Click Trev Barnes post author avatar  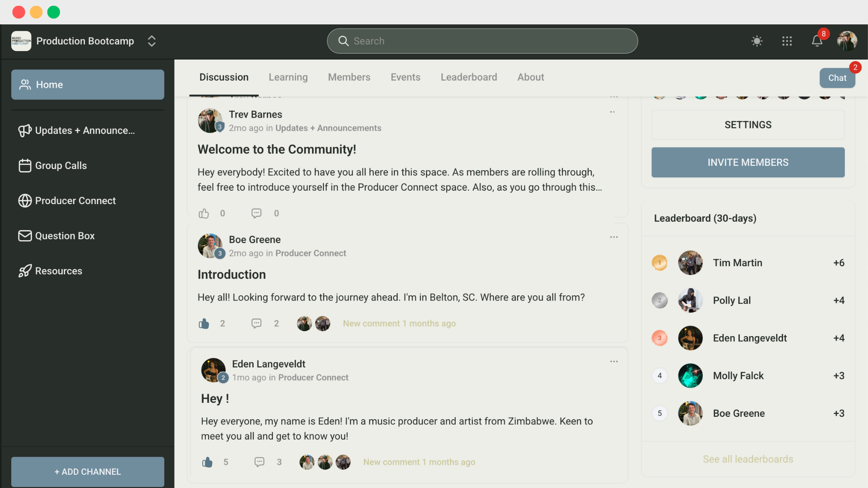click(210, 121)
